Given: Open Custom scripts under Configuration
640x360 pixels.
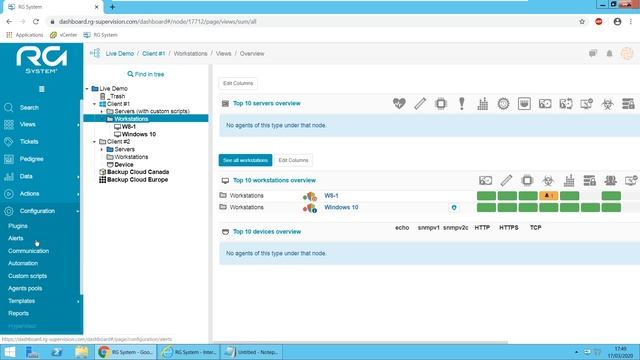Looking at the screenshot, I should (x=27, y=276).
